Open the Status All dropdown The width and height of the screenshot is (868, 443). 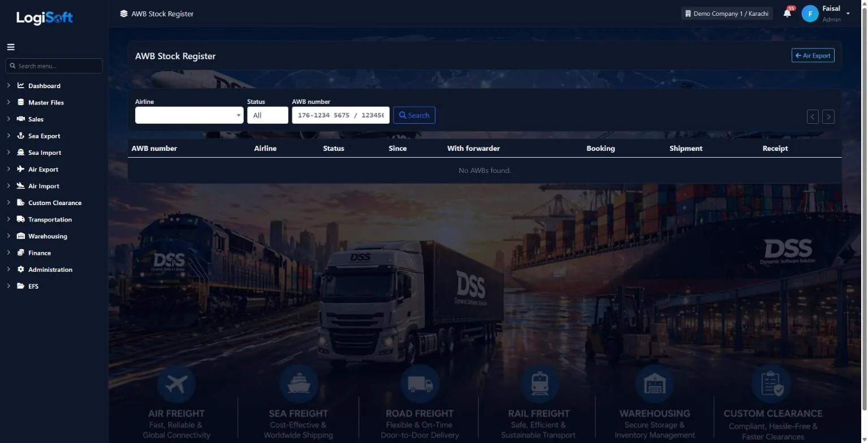267,115
